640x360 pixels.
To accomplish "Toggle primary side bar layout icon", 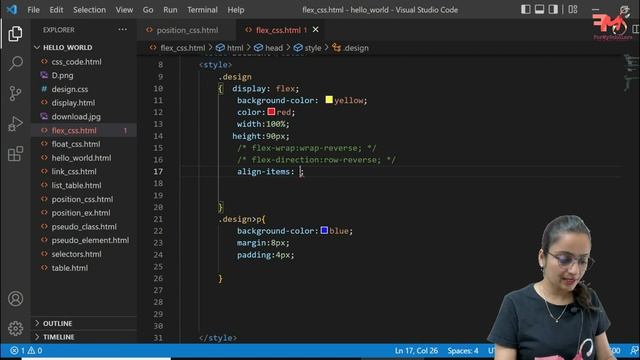I will pyautogui.click(x=526, y=9).
